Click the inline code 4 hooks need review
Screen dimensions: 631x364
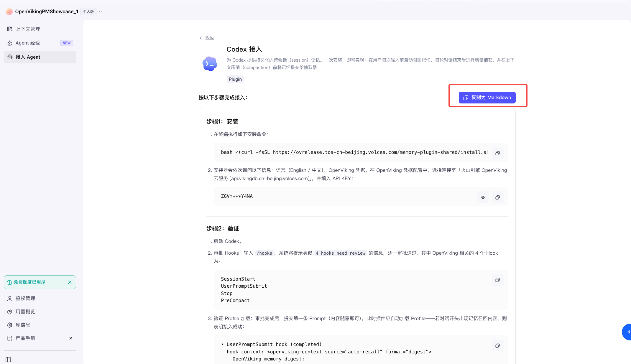340,253
